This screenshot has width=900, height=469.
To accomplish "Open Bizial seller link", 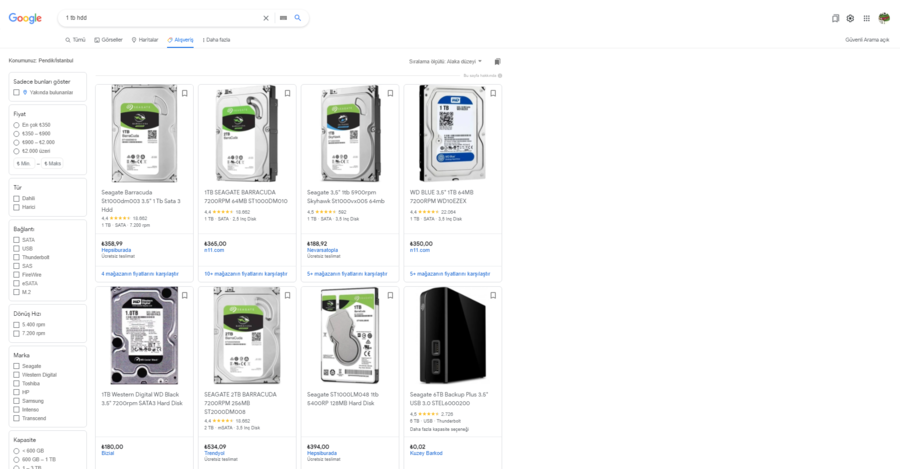I will point(108,453).
